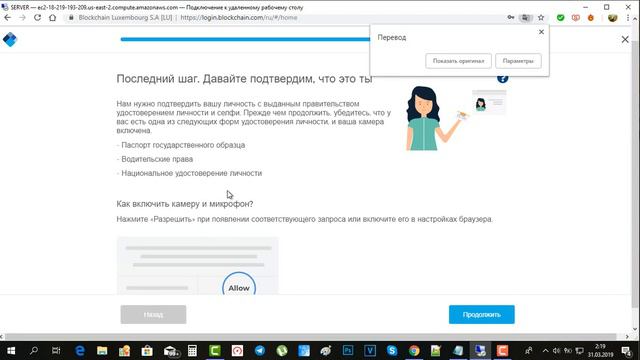Open the Параметры translate options
This screenshot has height=360, width=640.
click(x=518, y=61)
